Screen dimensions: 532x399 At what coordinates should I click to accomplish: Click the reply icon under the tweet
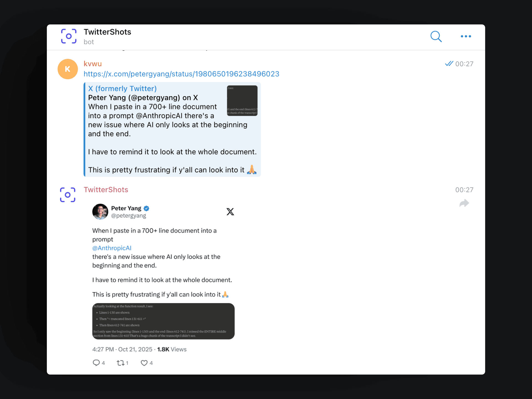tap(96, 363)
